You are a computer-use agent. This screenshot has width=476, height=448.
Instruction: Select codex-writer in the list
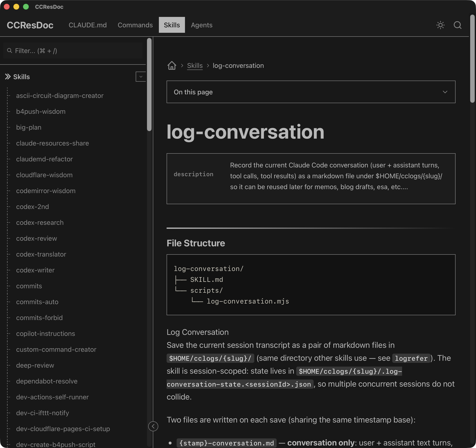coord(35,270)
